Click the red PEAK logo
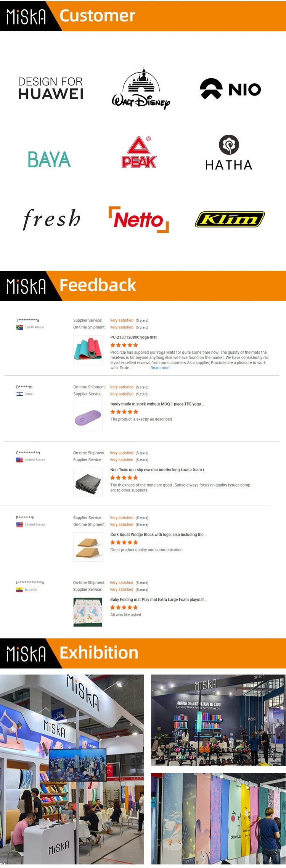The image size is (286, 868). click(139, 153)
